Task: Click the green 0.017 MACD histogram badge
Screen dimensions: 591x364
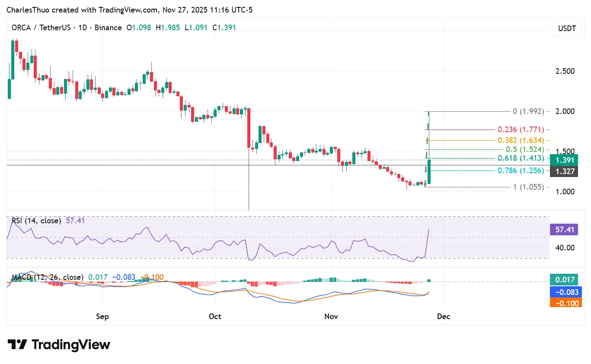Action: [x=565, y=280]
